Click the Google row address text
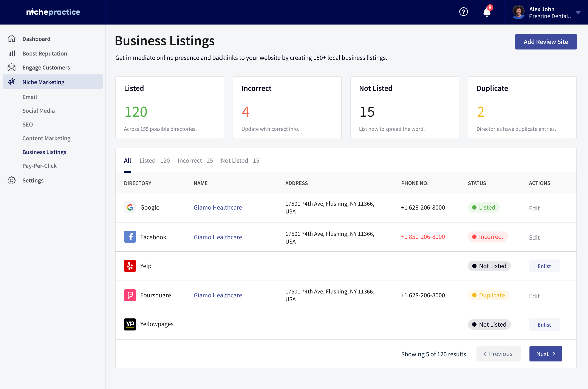The image size is (588, 389). pyautogui.click(x=330, y=207)
